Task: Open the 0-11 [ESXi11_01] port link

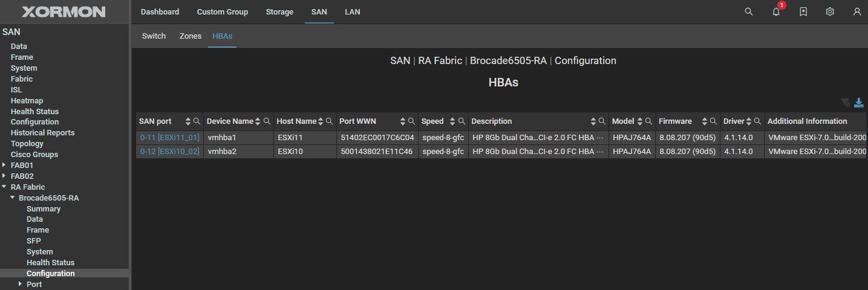Action: tap(169, 138)
